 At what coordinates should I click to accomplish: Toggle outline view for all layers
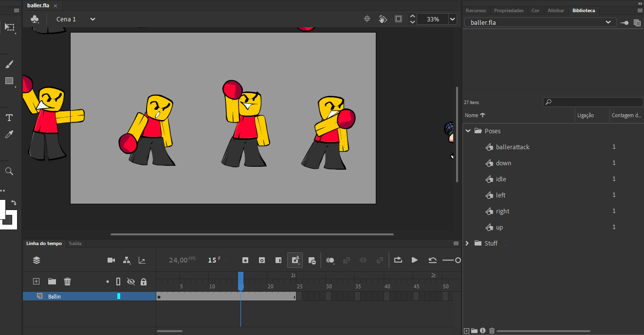[x=118, y=282]
